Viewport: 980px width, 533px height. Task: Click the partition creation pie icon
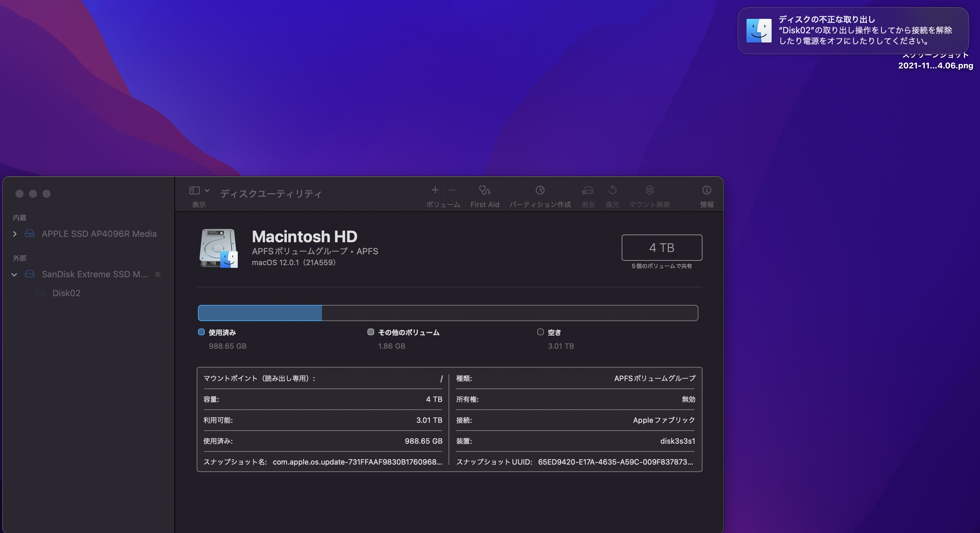coord(540,190)
